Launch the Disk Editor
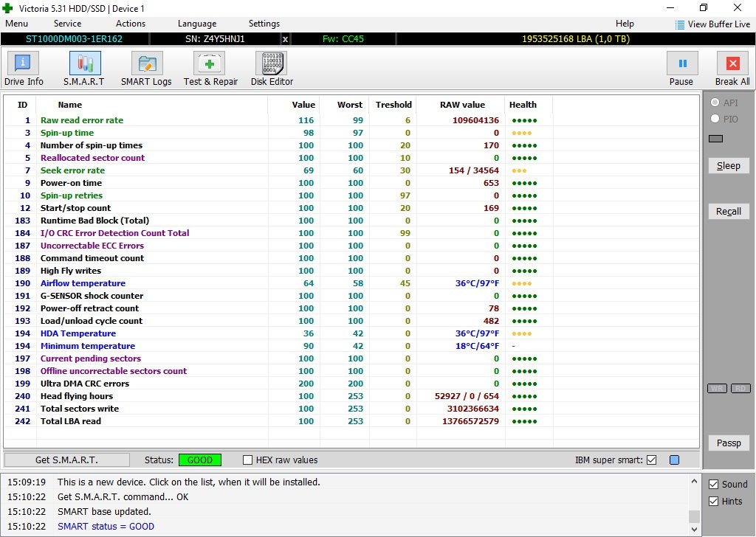The image size is (756, 537). click(x=271, y=69)
